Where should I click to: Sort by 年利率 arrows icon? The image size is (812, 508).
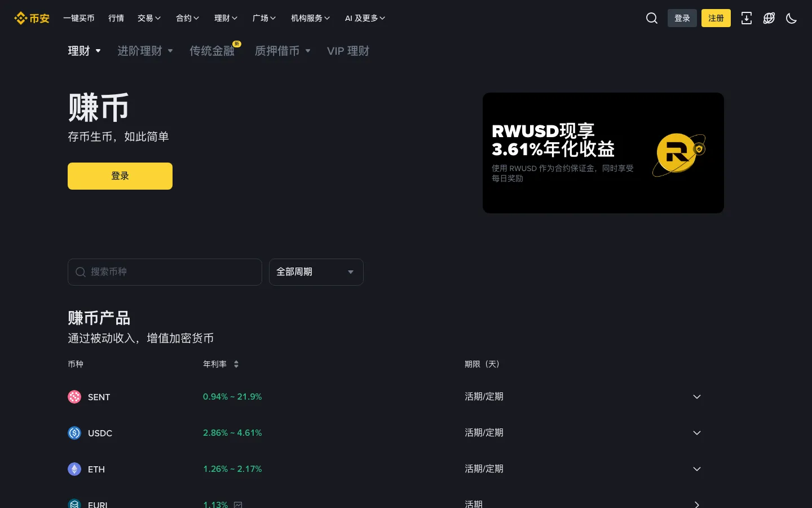[x=236, y=364]
